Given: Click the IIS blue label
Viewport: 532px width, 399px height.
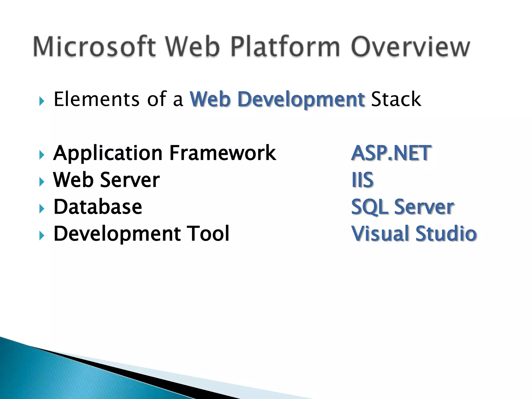Looking at the screenshot, I should tap(362, 180).
